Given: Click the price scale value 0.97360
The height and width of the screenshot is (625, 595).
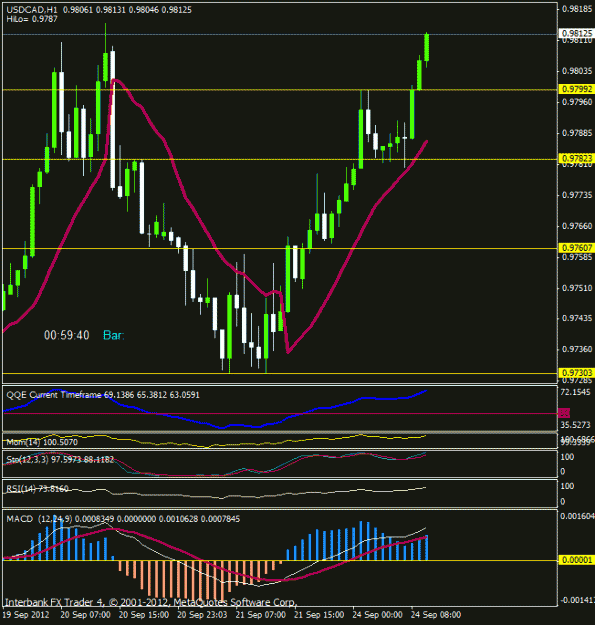Looking at the screenshot, I should pos(577,349).
